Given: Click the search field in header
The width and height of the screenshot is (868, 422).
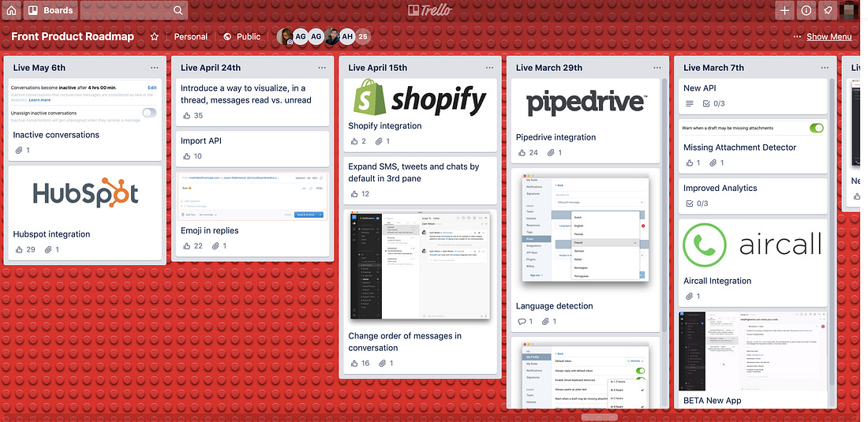Looking at the screenshot, I should click(x=133, y=10).
